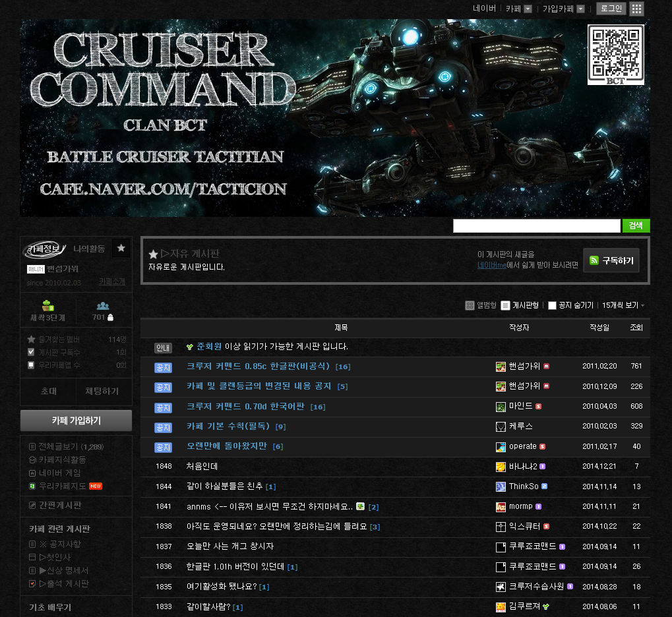Open post 오랜만에 돌아왔지만
Screen dimensions: 672x617
click(227, 446)
